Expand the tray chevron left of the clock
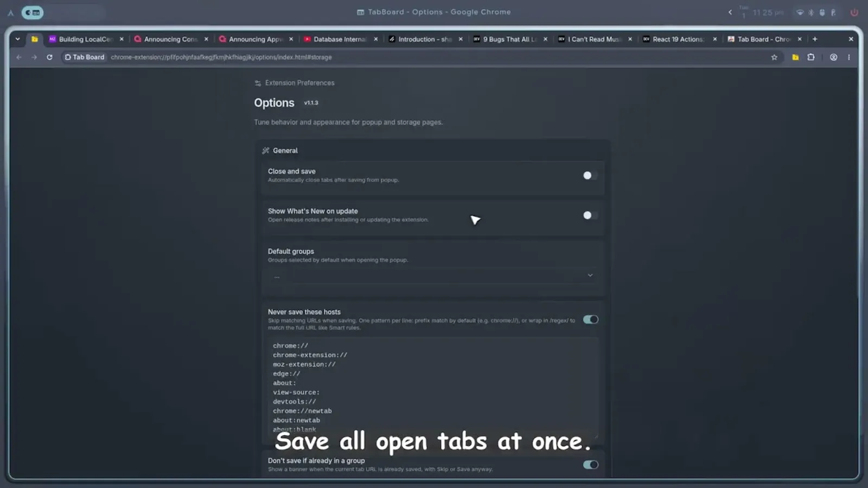 tap(730, 12)
